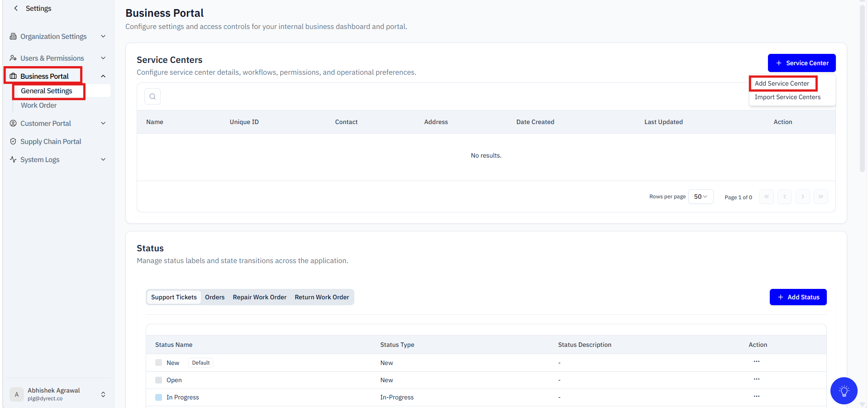Select Import Service Centers from the menu
The height and width of the screenshot is (408, 868).
point(787,97)
